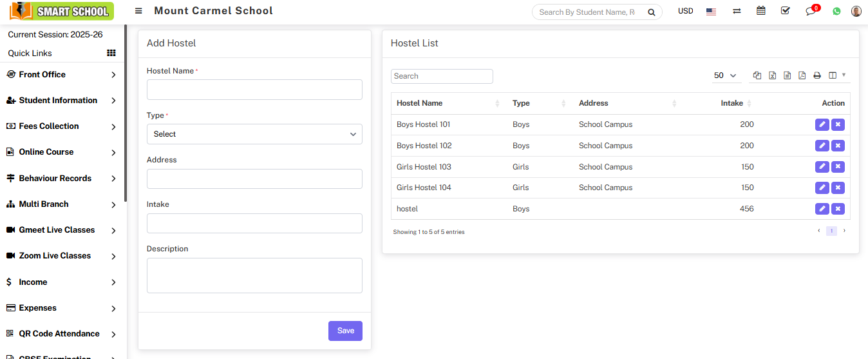Open the Quick Links grid icon
The image size is (868, 359).
coord(111,53)
